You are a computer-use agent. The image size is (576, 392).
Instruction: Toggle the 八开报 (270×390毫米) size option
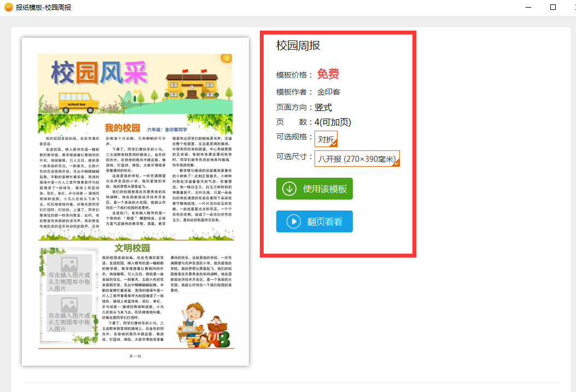(357, 159)
